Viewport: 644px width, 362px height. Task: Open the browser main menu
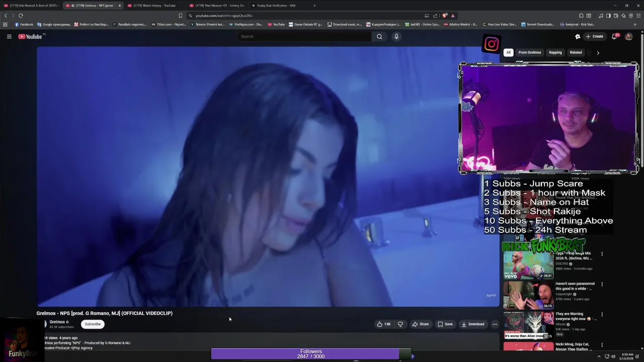(x=637, y=16)
